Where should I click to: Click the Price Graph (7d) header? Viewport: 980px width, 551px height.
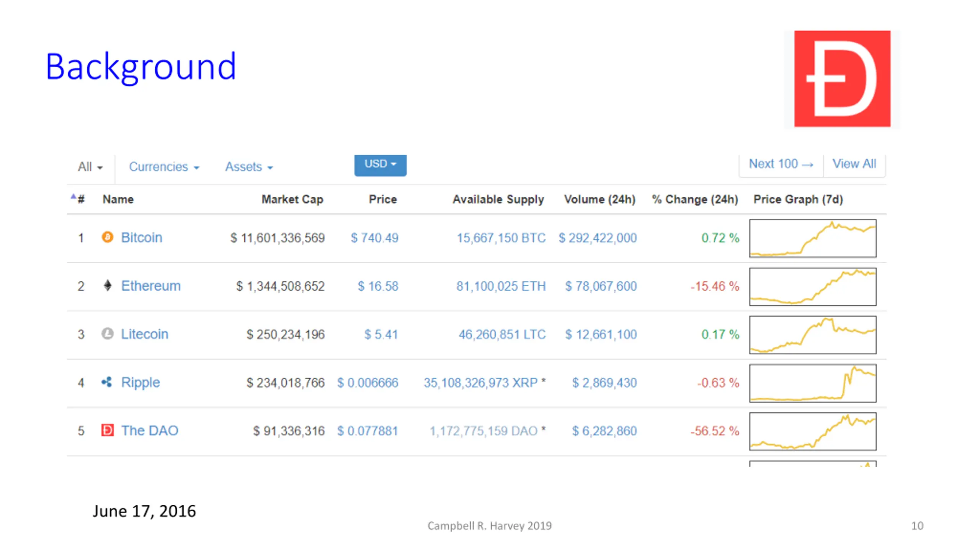(x=798, y=199)
